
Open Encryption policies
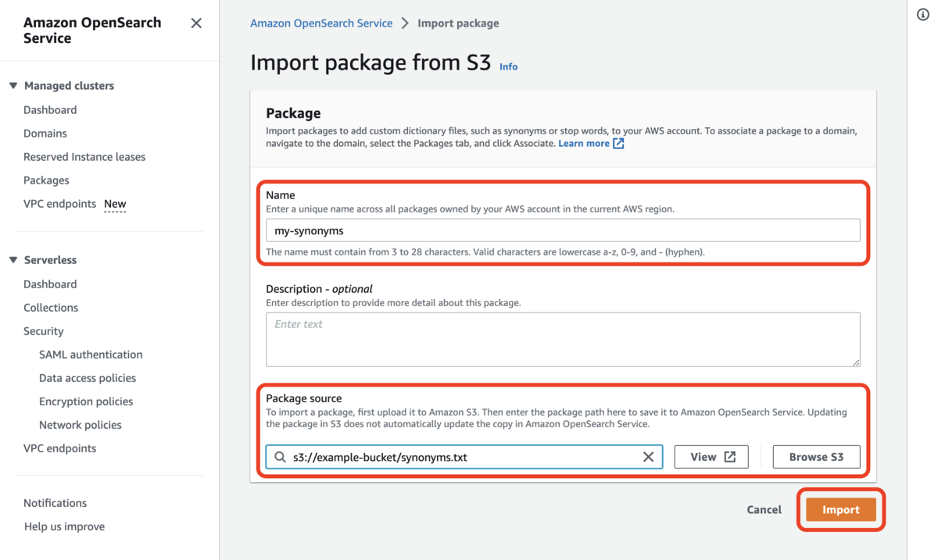point(86,401)
